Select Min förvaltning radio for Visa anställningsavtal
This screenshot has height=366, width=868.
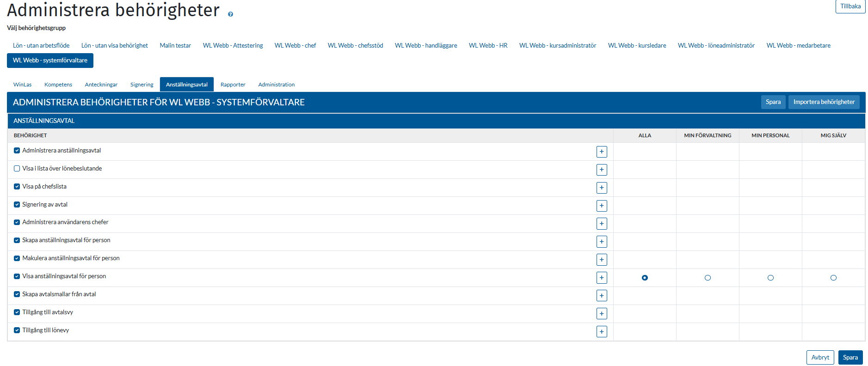708,278
